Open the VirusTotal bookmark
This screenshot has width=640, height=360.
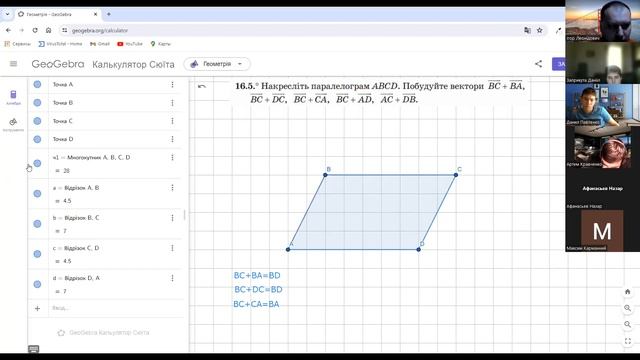coord(60,44)
